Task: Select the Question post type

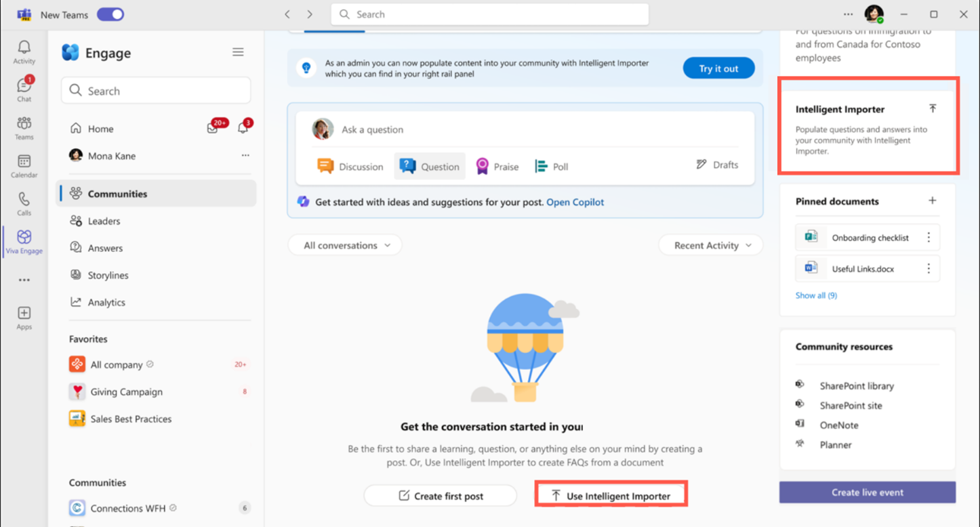Action: [x=430, y=166]
